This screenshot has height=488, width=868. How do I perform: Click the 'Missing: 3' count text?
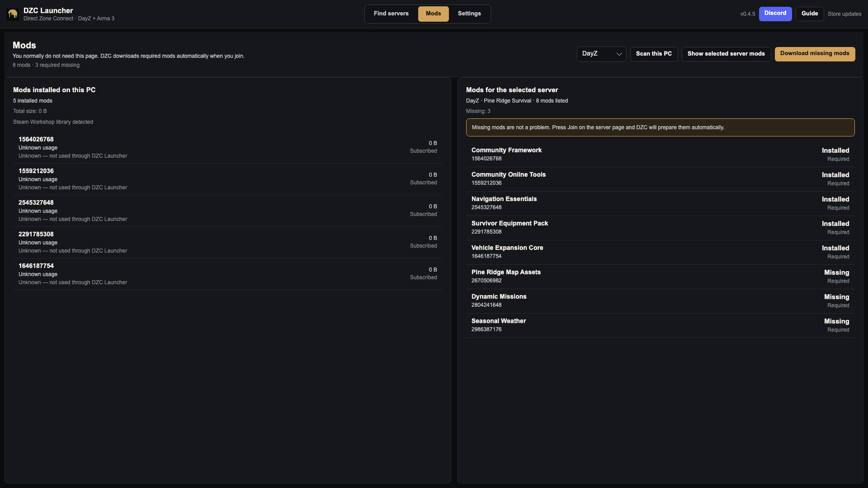pyautogui.click(x=478, y=111)
